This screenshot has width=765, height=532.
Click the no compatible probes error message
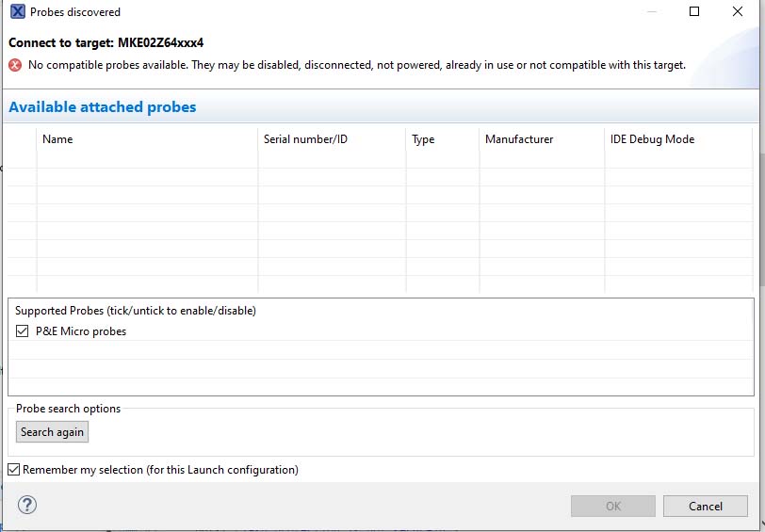point(357,65)
